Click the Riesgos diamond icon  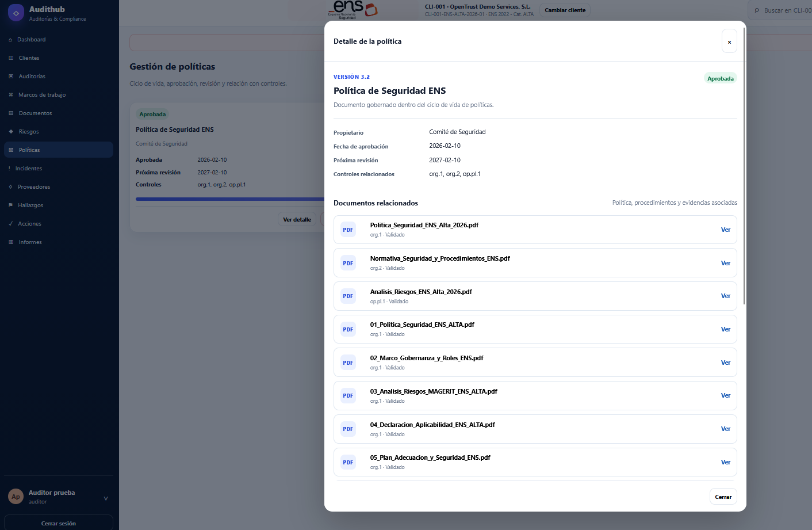pos(11,132)
